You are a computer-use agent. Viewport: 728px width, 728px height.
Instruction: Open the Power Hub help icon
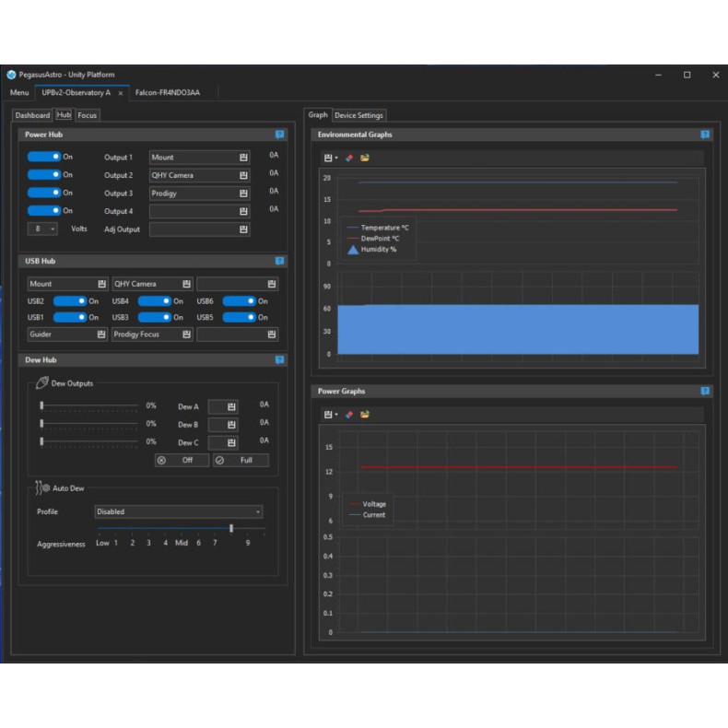click(280, 135)
